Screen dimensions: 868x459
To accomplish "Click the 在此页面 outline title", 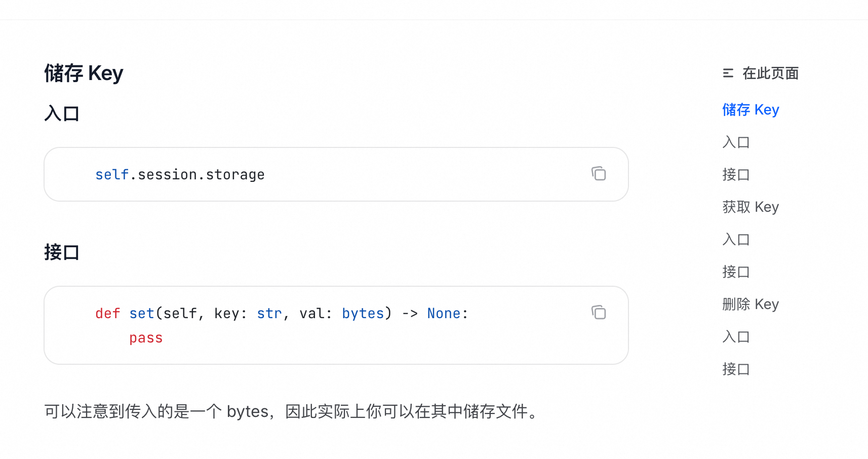I will [x=770, y=73].
